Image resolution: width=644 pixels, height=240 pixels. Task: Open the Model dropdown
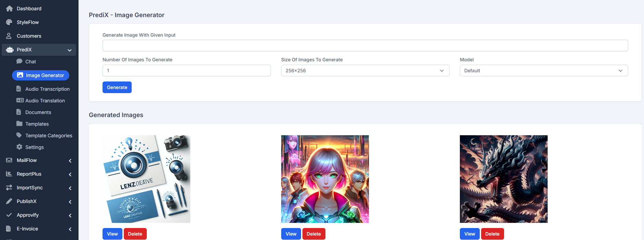click(x=544, y=71)
